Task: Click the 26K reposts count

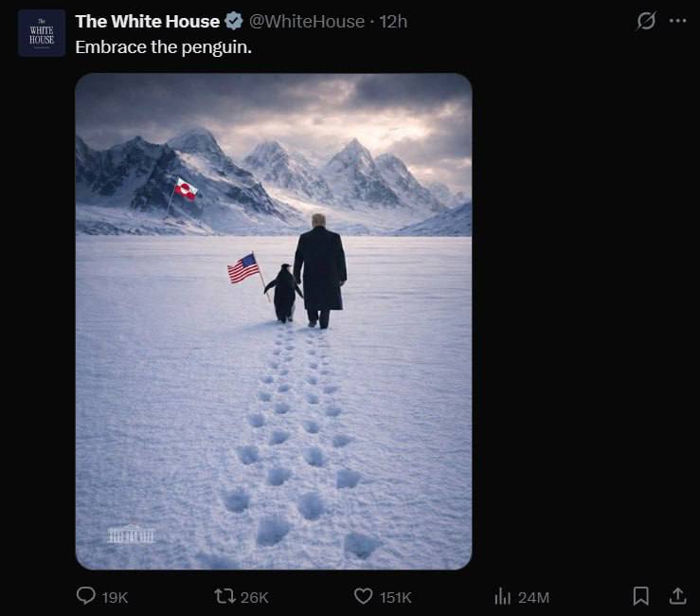Action: [255, 597]
